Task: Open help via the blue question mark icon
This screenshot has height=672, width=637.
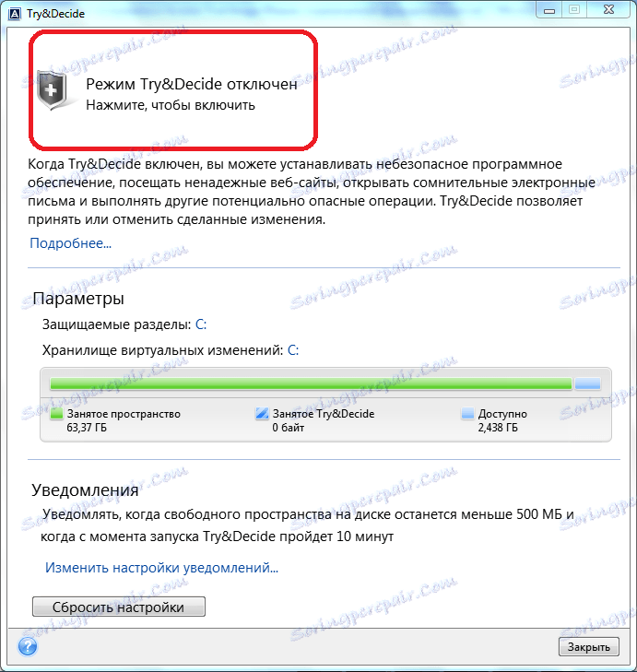Action: [28, 646]
